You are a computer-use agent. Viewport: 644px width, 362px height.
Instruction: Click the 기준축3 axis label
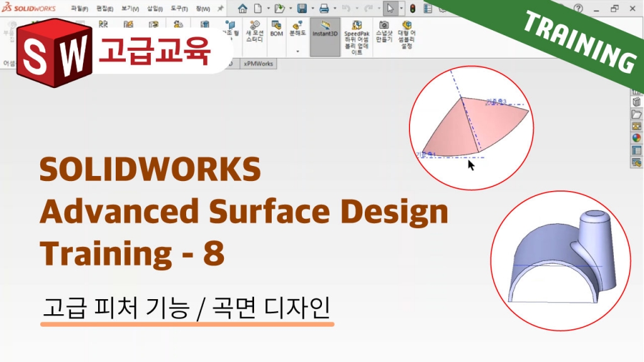pyautogui.click(x=496, y=101)
